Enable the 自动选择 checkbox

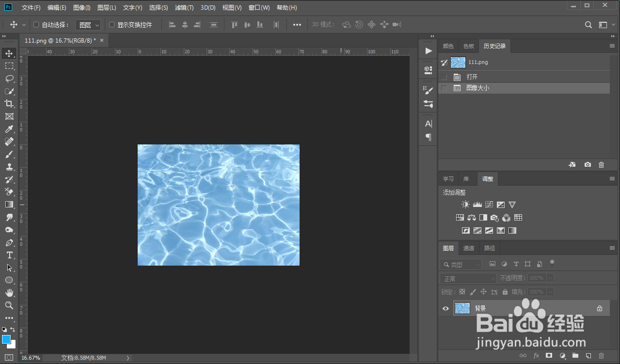(x=36, y=25)
